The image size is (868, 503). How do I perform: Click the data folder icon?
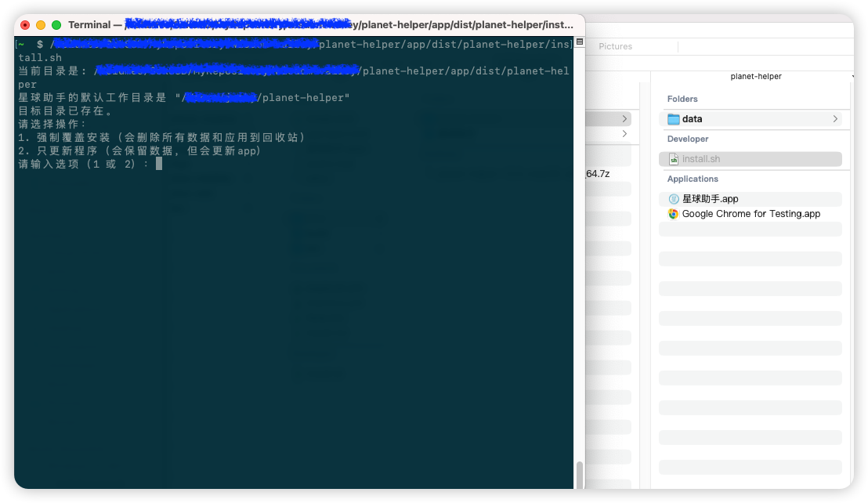(x=674, y=119)
